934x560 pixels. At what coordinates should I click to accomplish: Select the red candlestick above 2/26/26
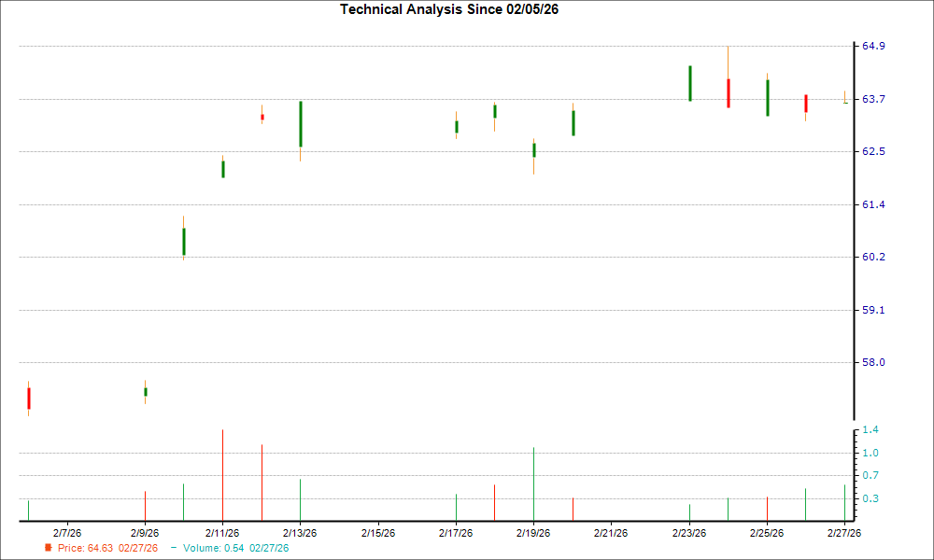(806, 101)
